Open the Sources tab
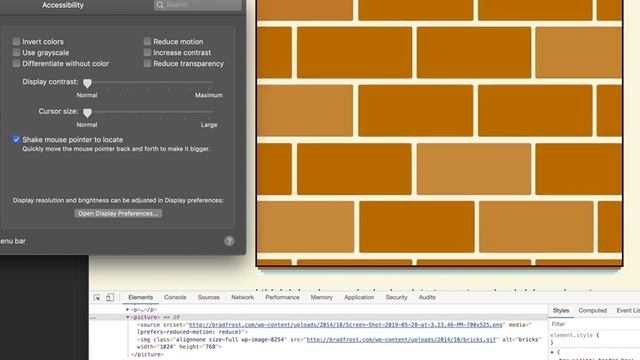 click(x=209, y=298)
